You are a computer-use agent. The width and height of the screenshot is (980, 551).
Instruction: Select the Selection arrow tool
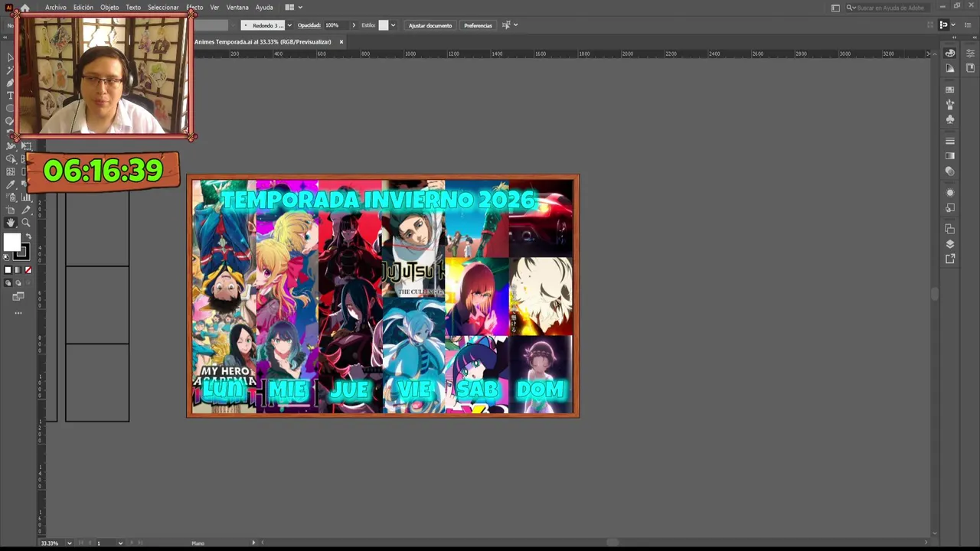(11, 57)
